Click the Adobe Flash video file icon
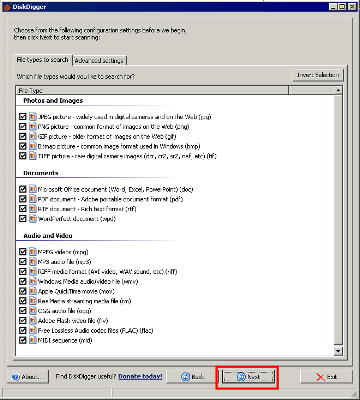 pyautogui.click(x=32, y=320)
